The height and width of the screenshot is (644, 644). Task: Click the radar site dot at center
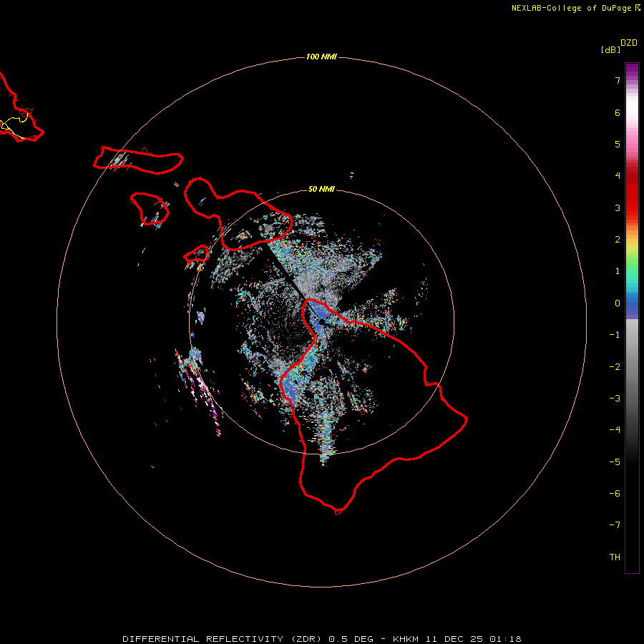(321, 322)
